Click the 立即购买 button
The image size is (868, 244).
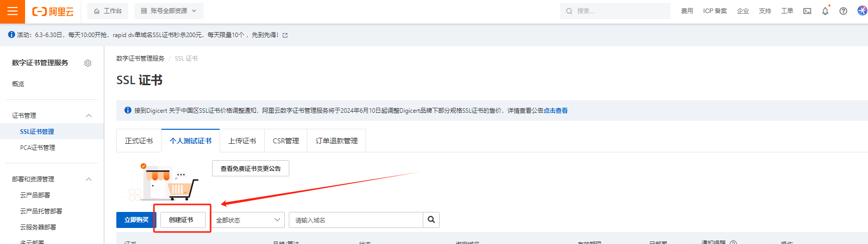click(136, 220)
